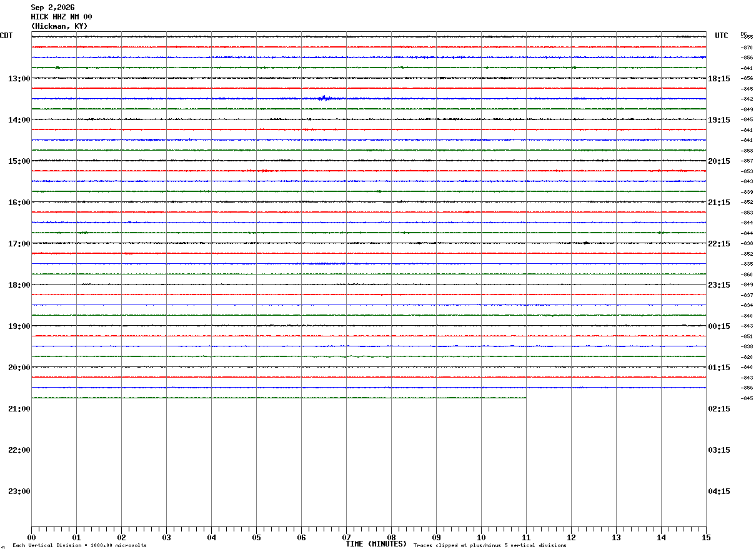Click the end of the final green trace
Screen dimensions: 756x554
coord(525,398)
